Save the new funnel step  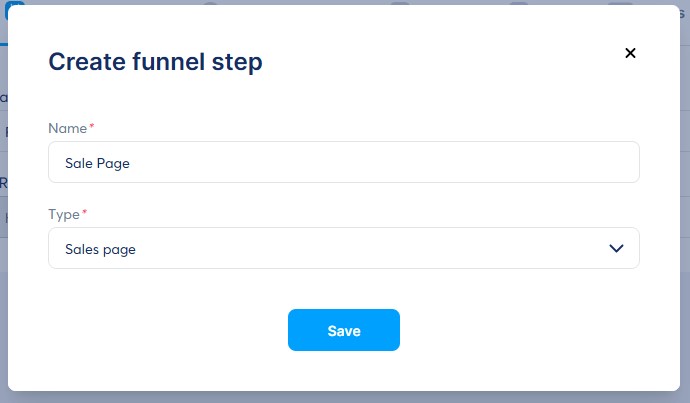click(x=343, y=330)
